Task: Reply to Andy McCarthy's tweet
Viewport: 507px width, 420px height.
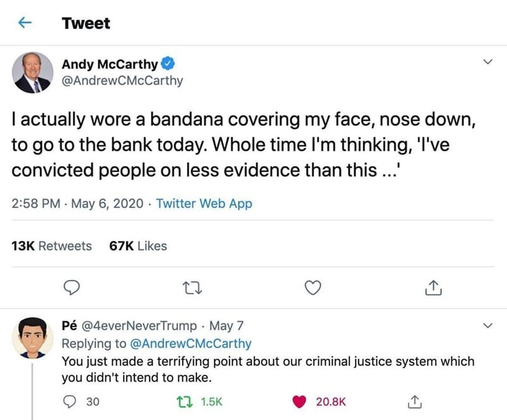Action: pyautogui.click(x=72, y=288)
